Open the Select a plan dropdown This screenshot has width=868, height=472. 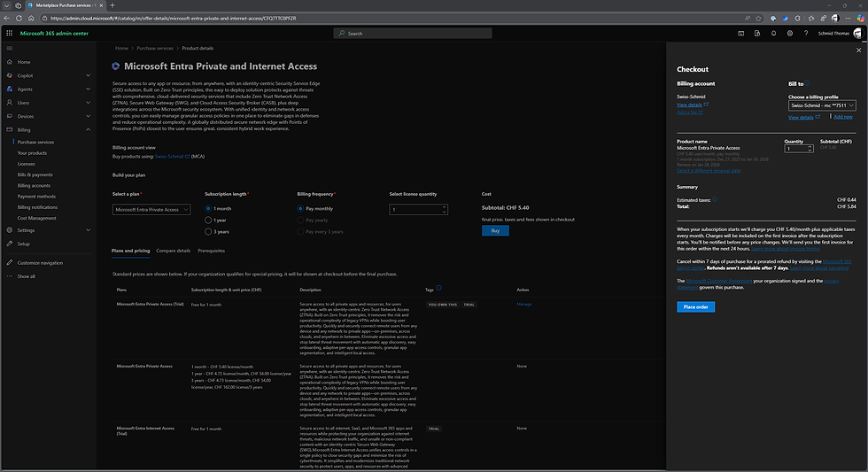pos(151,210)
